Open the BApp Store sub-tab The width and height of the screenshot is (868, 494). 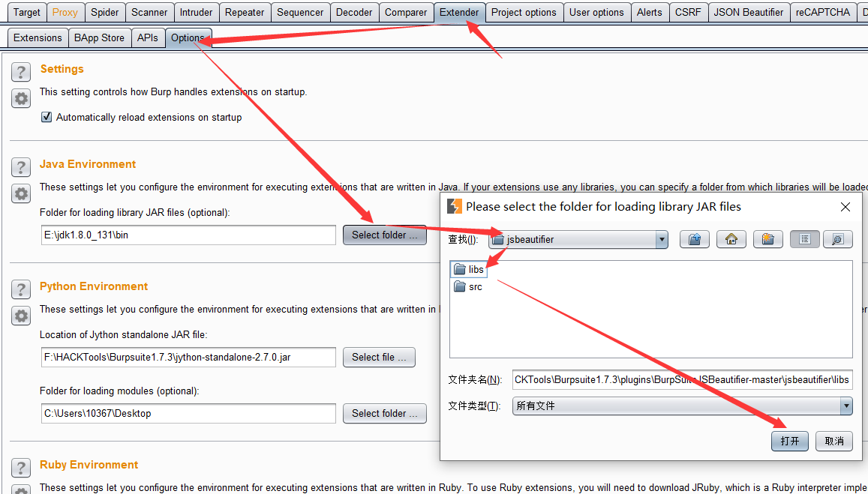click(99, 37)
